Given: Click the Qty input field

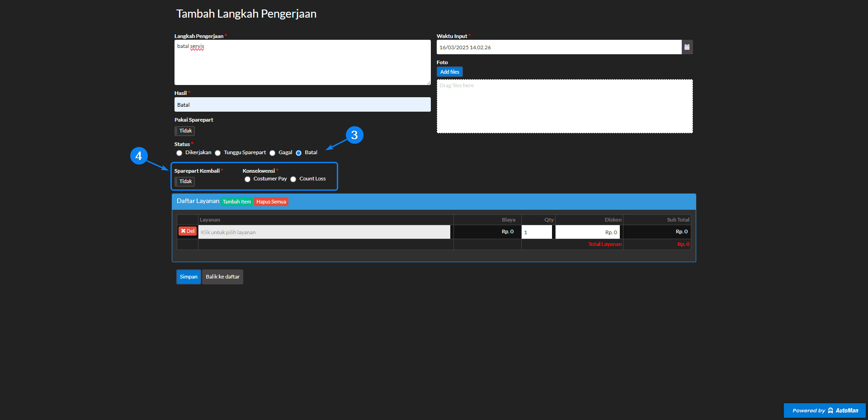Looking at the screenshot, I should click(537, 232).
